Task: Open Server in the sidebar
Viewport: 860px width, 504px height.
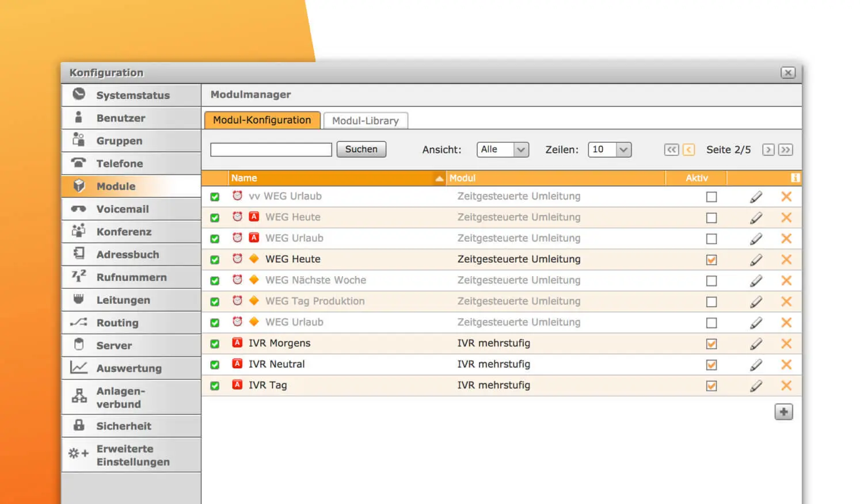Action: pyautogui.click(x=131, y=345)
